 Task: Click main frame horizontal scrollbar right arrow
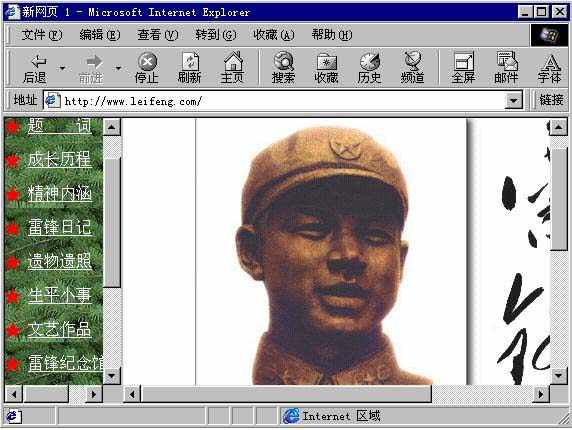click(541, 394)
